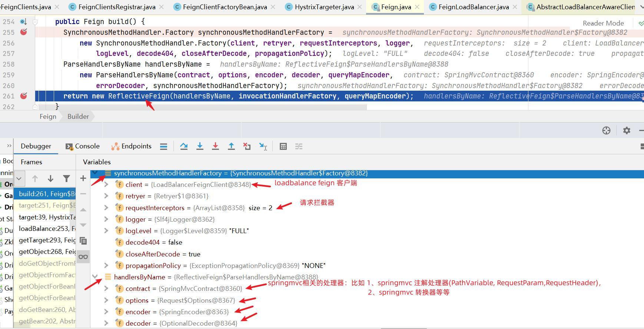Click Move Watch Down arrow icon
Viewport: 644px width, 329px height.
click(x=83, y=225)
